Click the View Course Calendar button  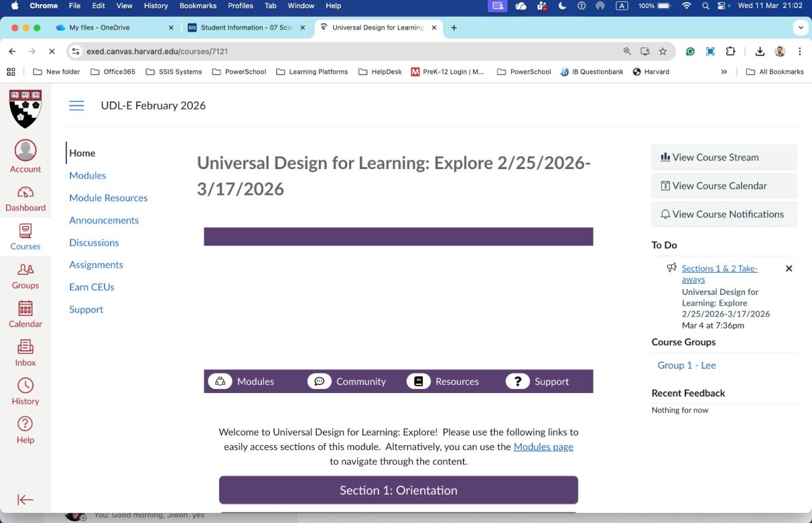tap(724, 185)
